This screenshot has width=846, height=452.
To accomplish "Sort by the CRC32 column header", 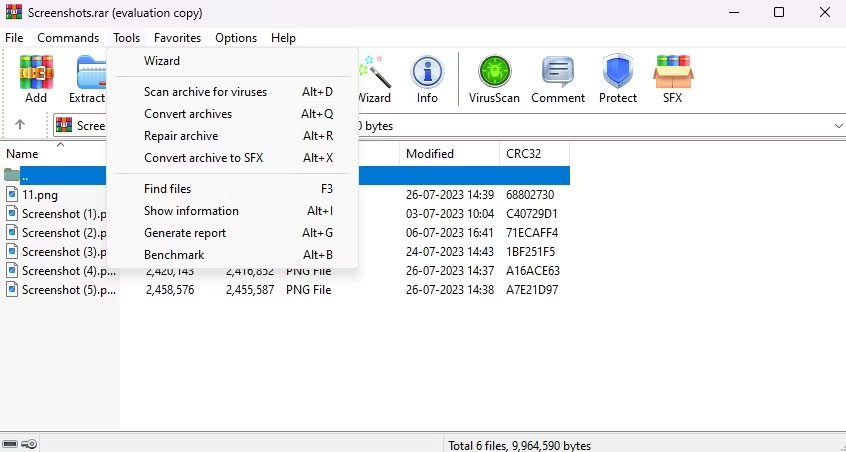I will pyautogui.click(x=526, y=154).
